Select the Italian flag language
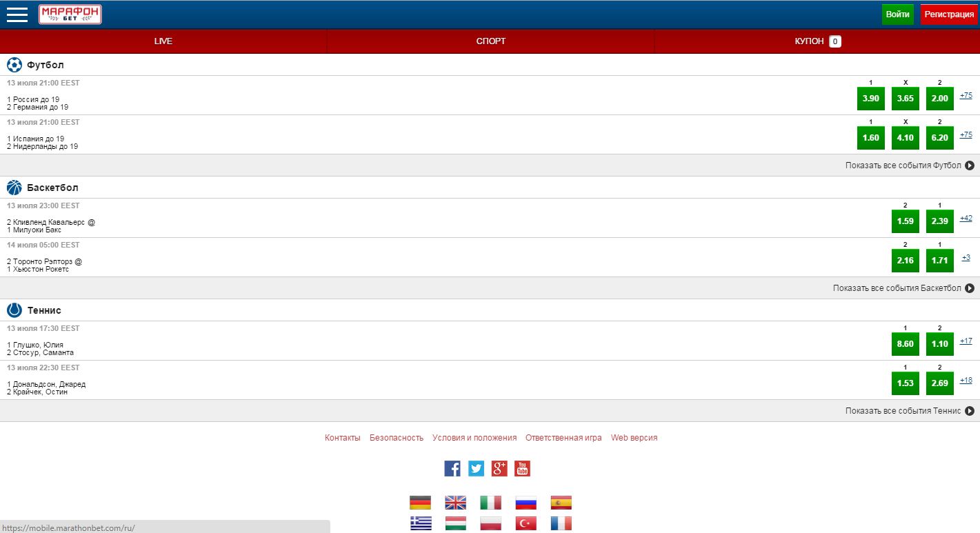 pyautogui.click(x=490, y=503)
